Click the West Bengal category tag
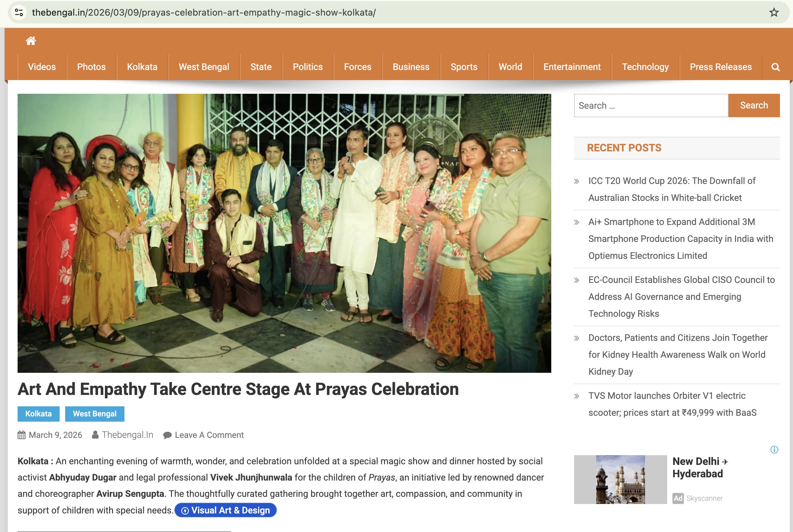The height and width of the screenshot is (532, 793). click(x=95, y=413)
